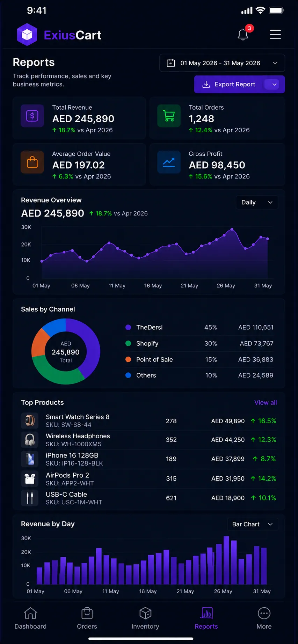Select the Wireless Headphones thumbnail
298x644 pixels.
[30, 440]
